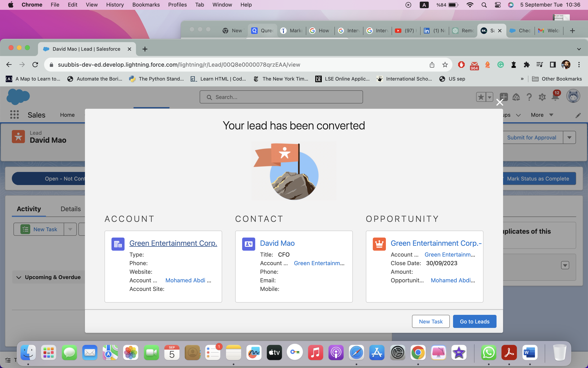Reload the Salesforce page
Screen dimensions: 588x368
[x=35, y=64]
